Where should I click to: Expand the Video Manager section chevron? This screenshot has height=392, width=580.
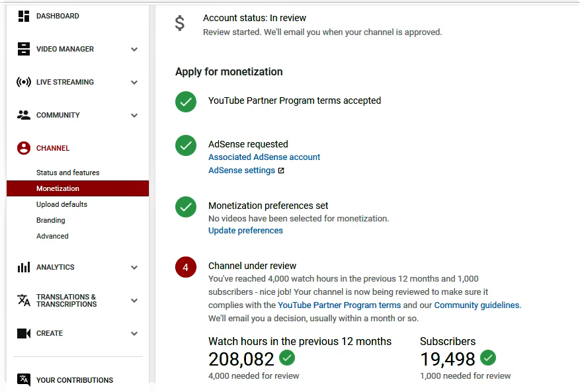(x=134, y=49)
